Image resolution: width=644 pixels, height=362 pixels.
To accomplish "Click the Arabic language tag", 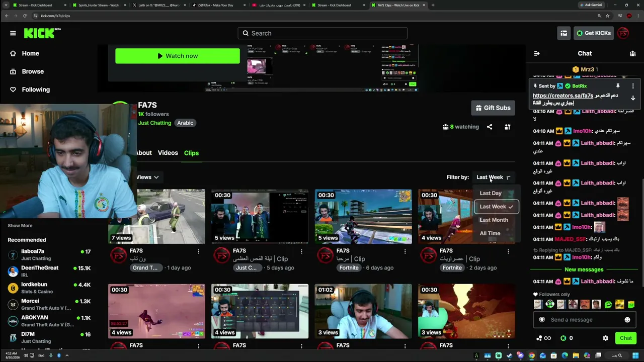I will click(185, 123).
